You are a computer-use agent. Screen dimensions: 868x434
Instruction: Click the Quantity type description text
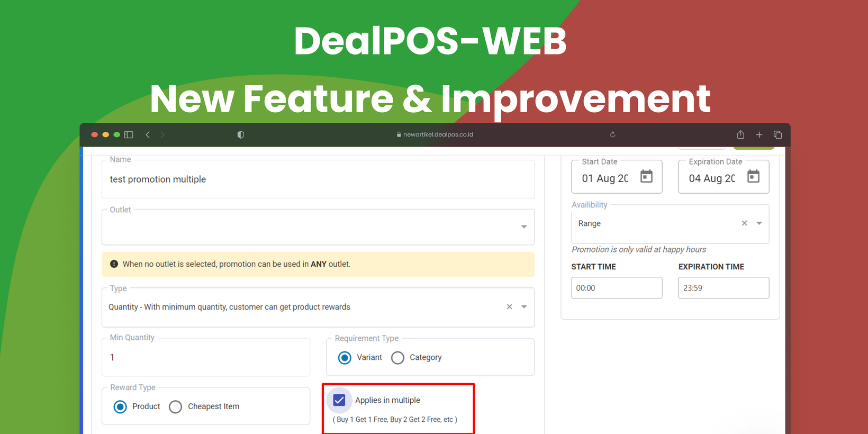coord(229,307)
